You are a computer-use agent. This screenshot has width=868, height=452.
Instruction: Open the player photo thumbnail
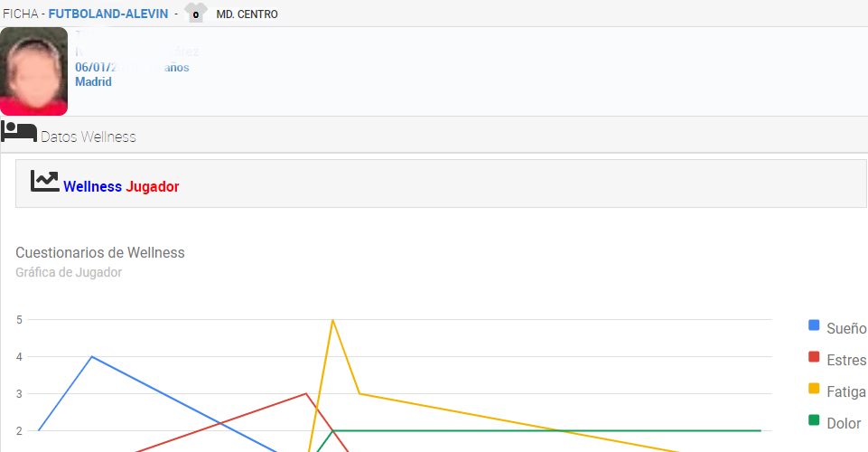coord(33,71)
